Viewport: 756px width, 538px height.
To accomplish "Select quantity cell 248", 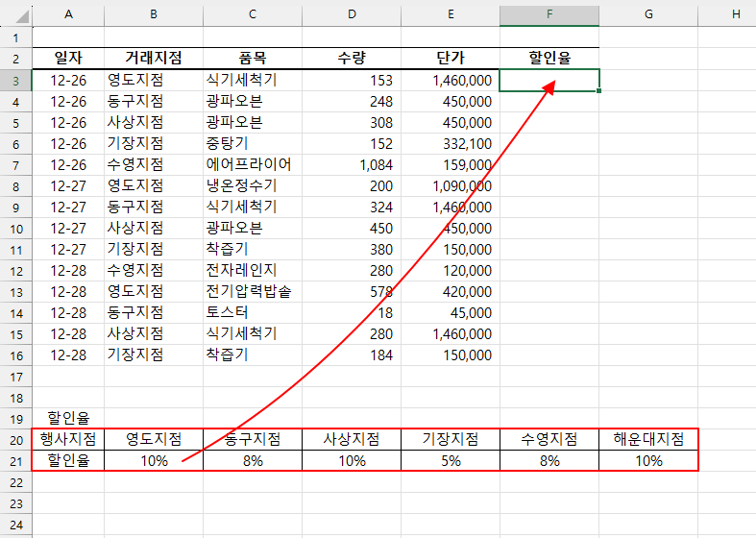I will (352, 101).
